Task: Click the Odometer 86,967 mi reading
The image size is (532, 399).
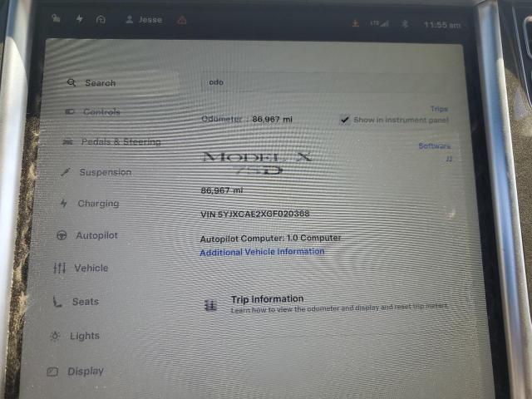Action: [x=247, y=119]
